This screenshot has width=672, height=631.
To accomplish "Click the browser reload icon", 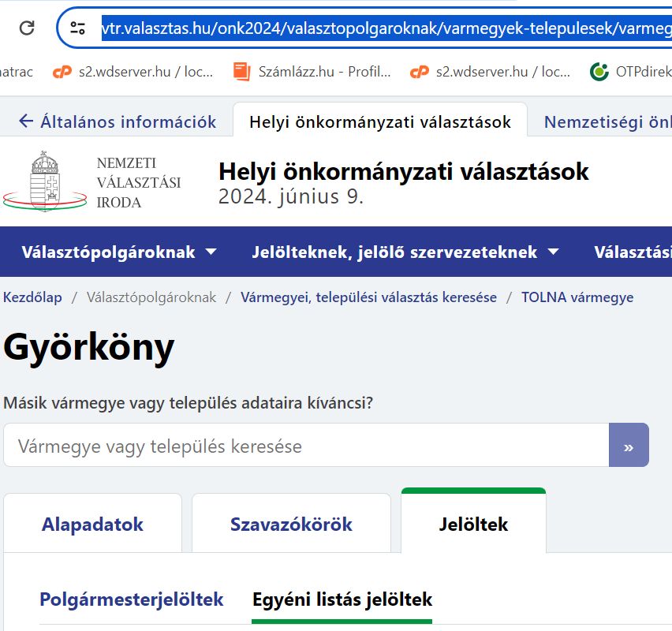I will click(x=27, y=28).
